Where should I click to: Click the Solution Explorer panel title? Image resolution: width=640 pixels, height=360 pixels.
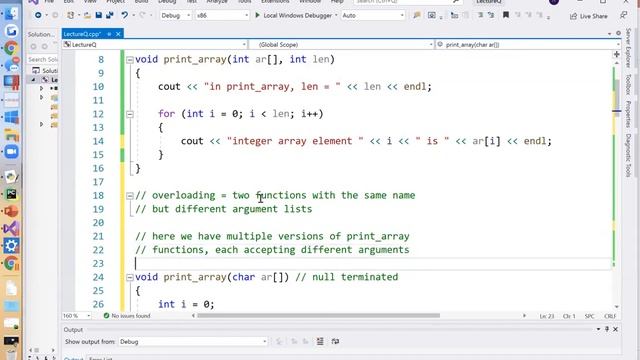pyautogui.click(x=41, y=34)
